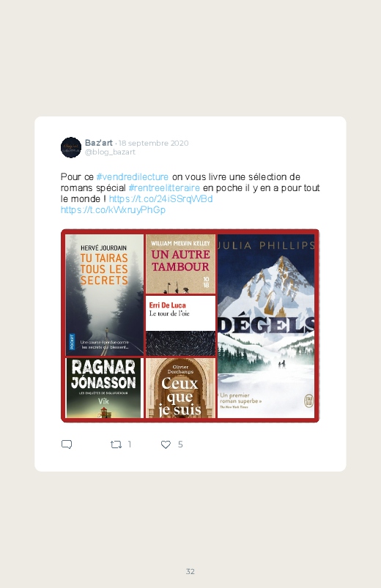Click the Erri De Luca book cover
381x588 pixels.
click(180, 326)
